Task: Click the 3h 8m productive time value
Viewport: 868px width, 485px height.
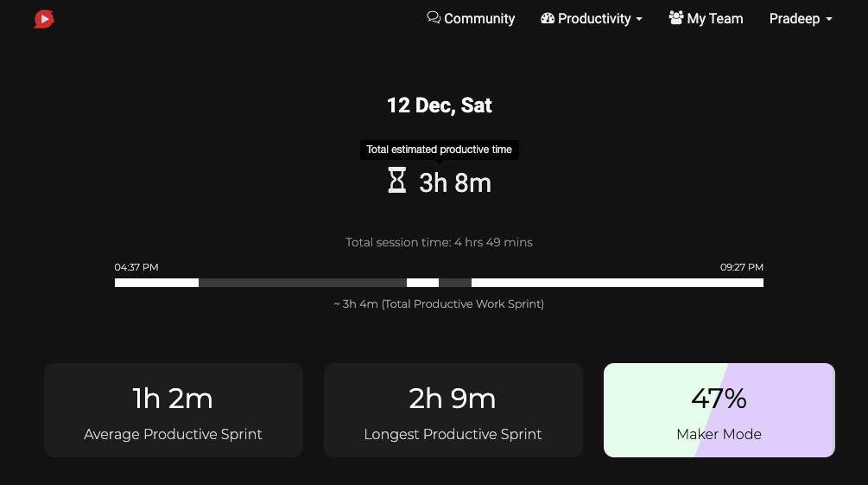Action: coord(455,183)
